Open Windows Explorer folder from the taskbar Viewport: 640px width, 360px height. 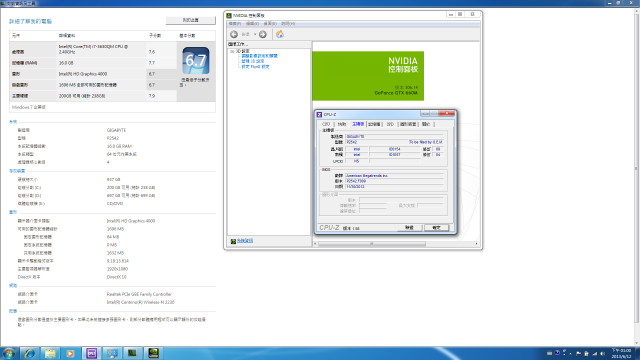(50, 353)
